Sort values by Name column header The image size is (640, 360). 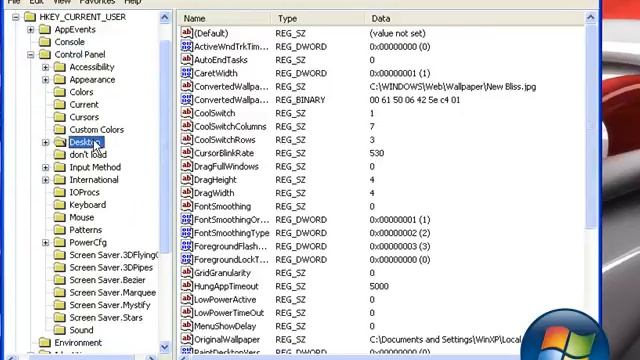[224, 19]
